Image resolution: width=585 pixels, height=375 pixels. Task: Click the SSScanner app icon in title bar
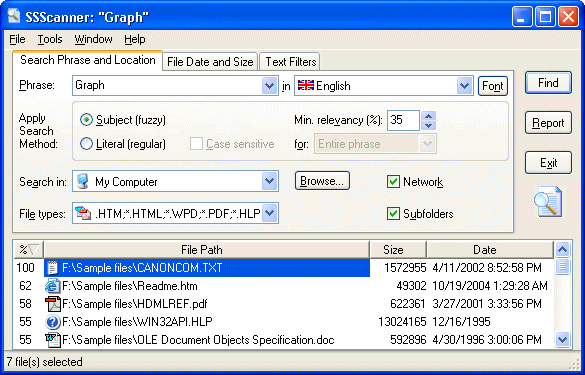click(x=14, y=16)
